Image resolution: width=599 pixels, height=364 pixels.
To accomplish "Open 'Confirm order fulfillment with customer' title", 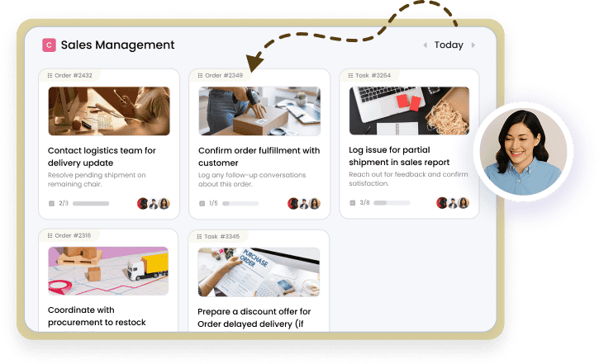I will pos(259,157).
